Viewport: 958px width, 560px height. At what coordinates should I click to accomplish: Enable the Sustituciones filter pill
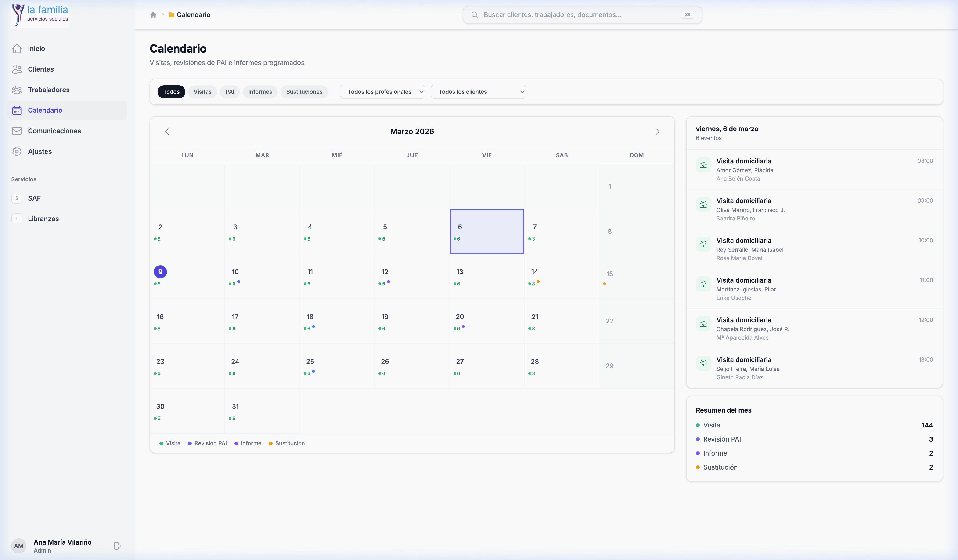pyautogui.click(x=304, y=92)
